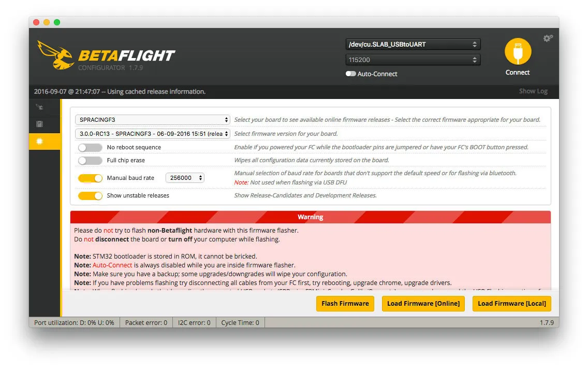The image size is (588, 369).
Task: Turn on Full chip erase
Action: tap(90, 161)
